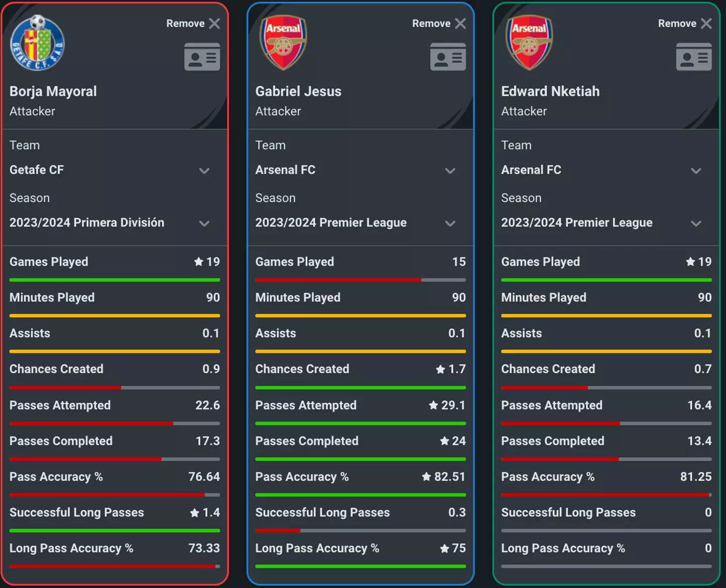726x588 pixels.
Task: Remove Edward Nketiah from comparison
Action: pos(685,24)
